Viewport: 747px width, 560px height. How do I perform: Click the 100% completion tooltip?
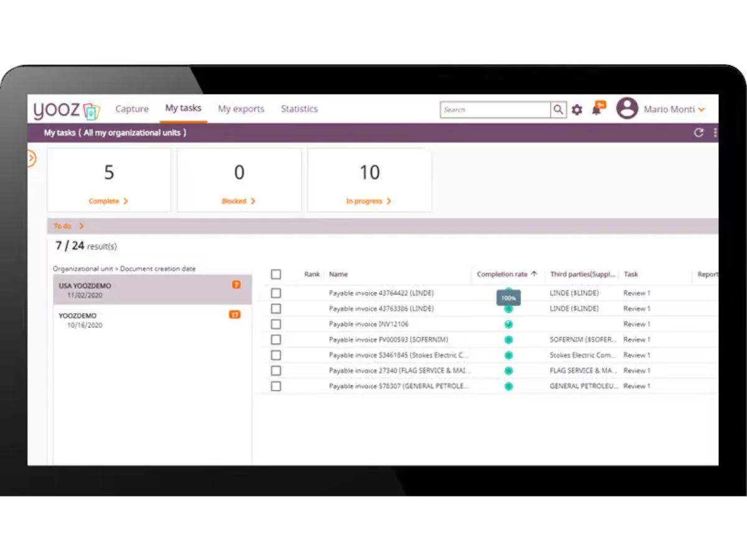coord(509,299)
